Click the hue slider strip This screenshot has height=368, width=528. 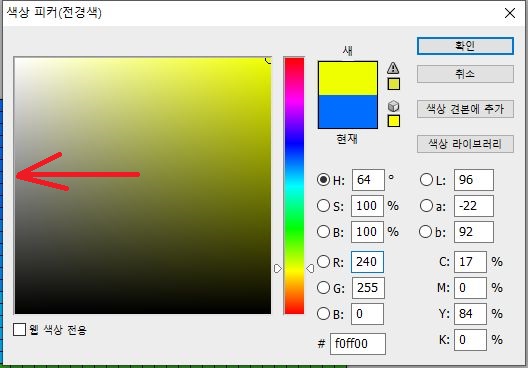click(x=294, y=186)
